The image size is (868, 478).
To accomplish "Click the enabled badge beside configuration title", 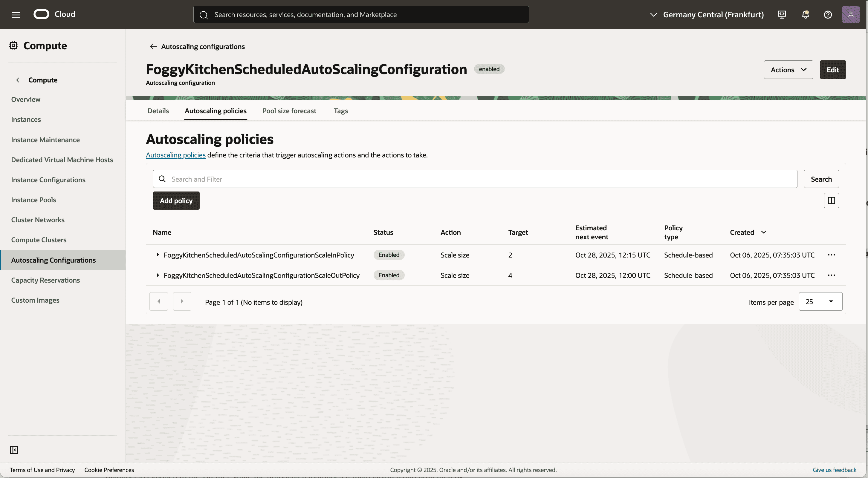I will pyautogui.click(x=489, y=69).
